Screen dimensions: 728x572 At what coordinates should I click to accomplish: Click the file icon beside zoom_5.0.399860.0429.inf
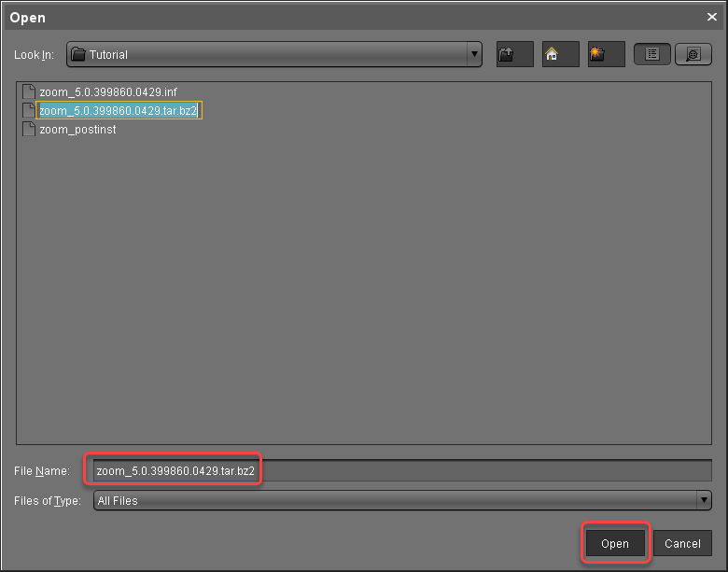pyautogui.click(x=28, y=92)
